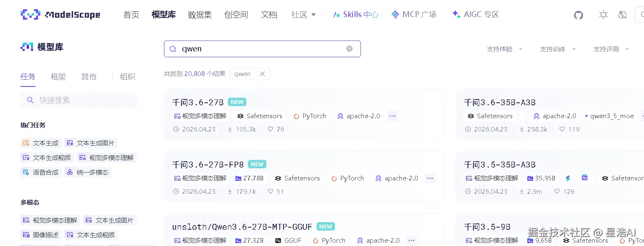Open 创空间 in top navigation
This screenshot has width=644, height=246.
coord(236,15)
